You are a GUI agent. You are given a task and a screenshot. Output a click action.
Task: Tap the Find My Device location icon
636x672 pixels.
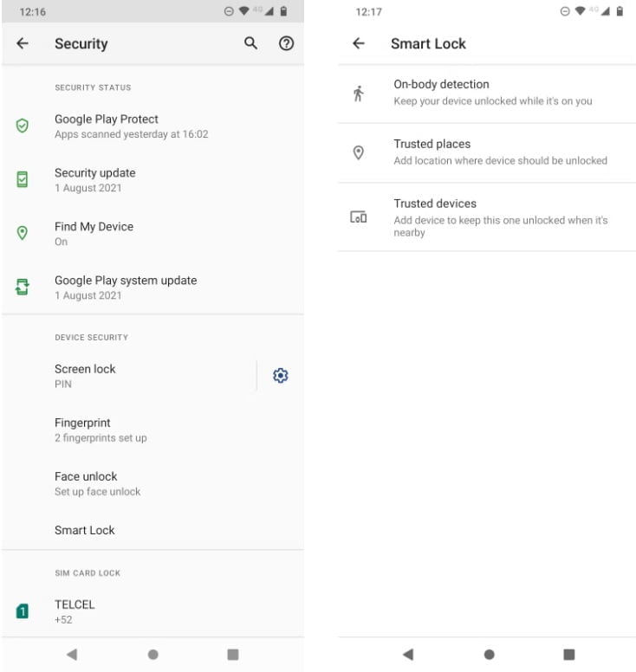click(x=23, y=233)
